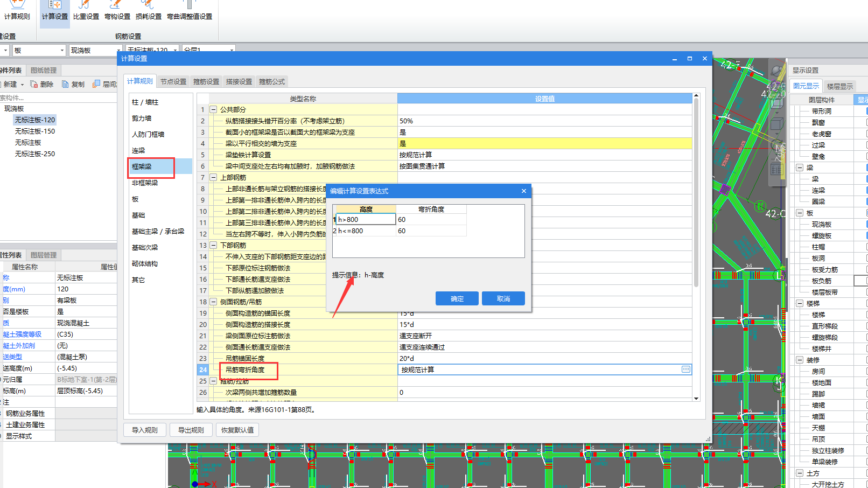Close the 编辑计算设置表达式 dialog

(524, 191)
